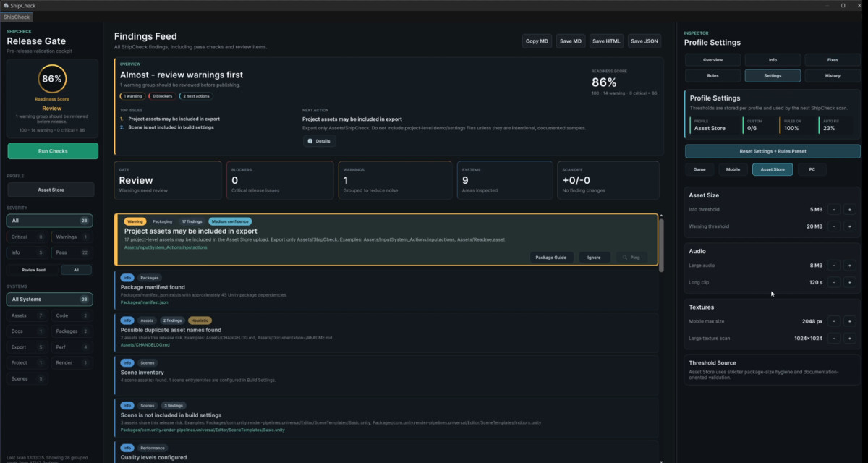Click the findings feed vertical scrollbar

pos(662,245)
